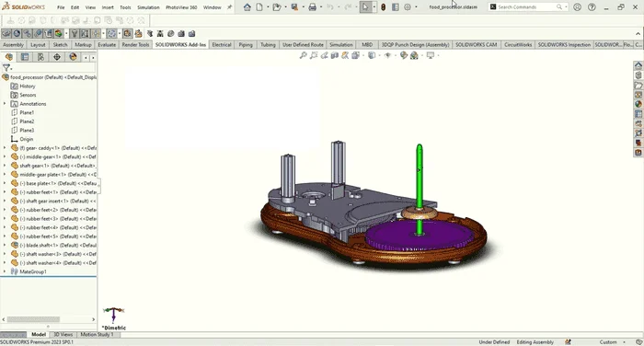Pin the menu bar with pushpin
The width and height of the screenshot is (644, 346).
[229, 7]
